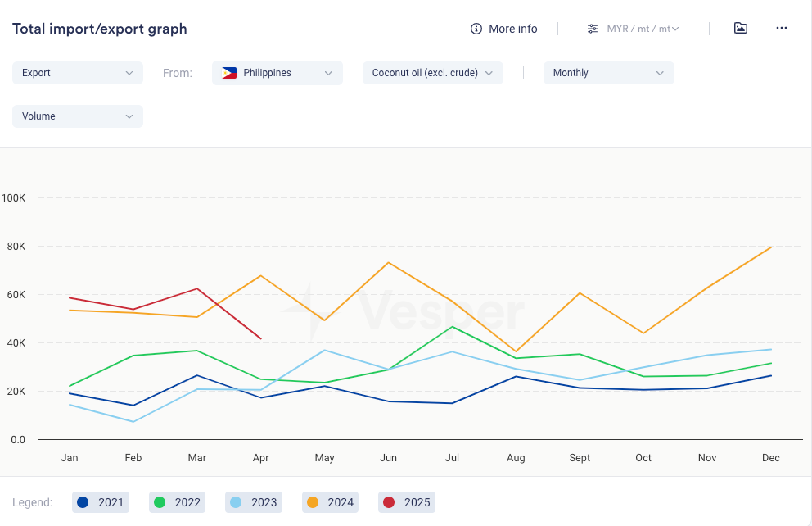Click the Philippines flag icon
Screen dimensions: 812x526
229,73
